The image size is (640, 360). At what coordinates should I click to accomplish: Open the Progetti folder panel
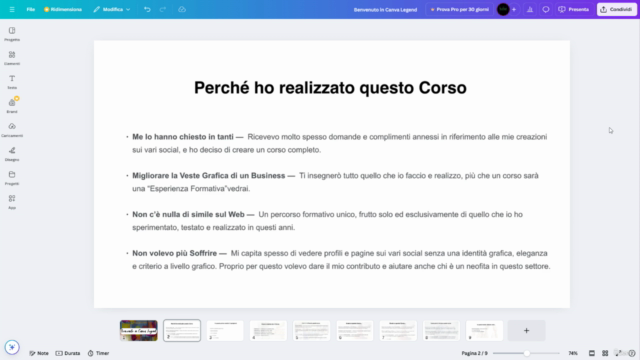[x=12, y=178]
